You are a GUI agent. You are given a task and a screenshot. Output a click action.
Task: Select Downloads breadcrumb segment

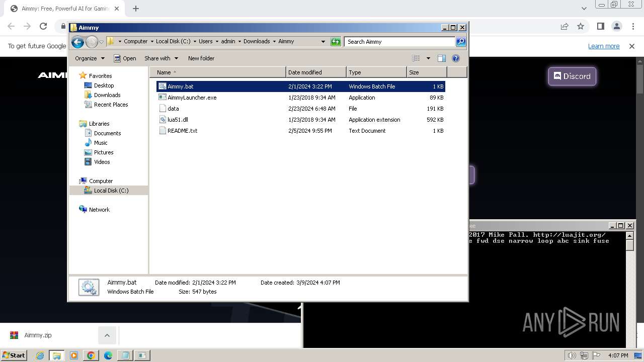[x=257, y=42]
